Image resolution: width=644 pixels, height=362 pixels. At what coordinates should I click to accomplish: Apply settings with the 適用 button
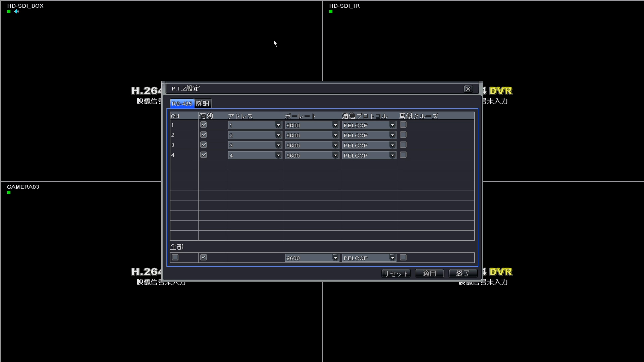coord(429,273)
